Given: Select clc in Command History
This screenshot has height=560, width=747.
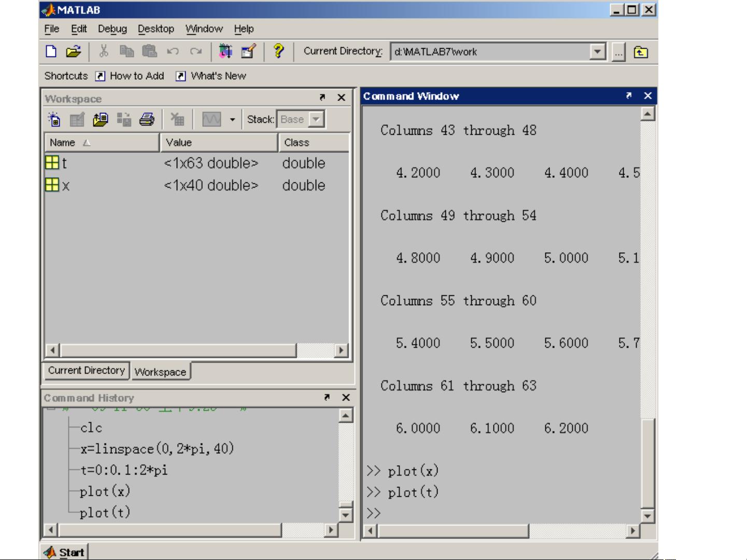Looking at the screenshot, I should (x=91, y=428).
